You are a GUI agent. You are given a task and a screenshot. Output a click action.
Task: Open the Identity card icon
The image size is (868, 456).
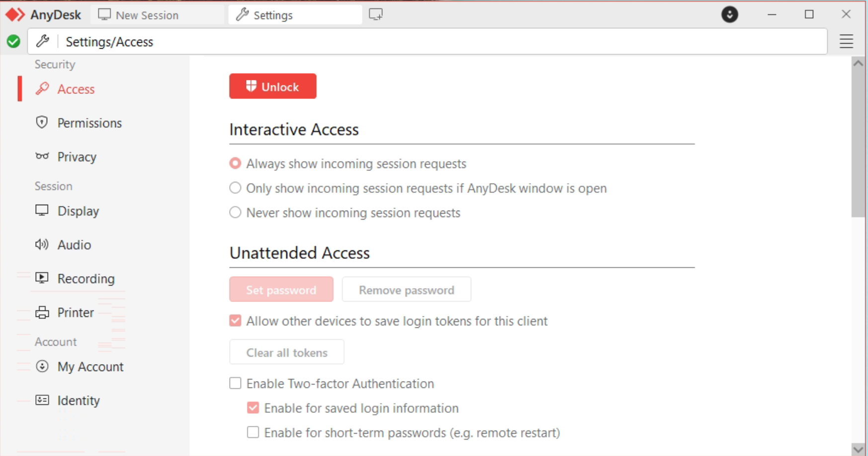coord(43,400)
